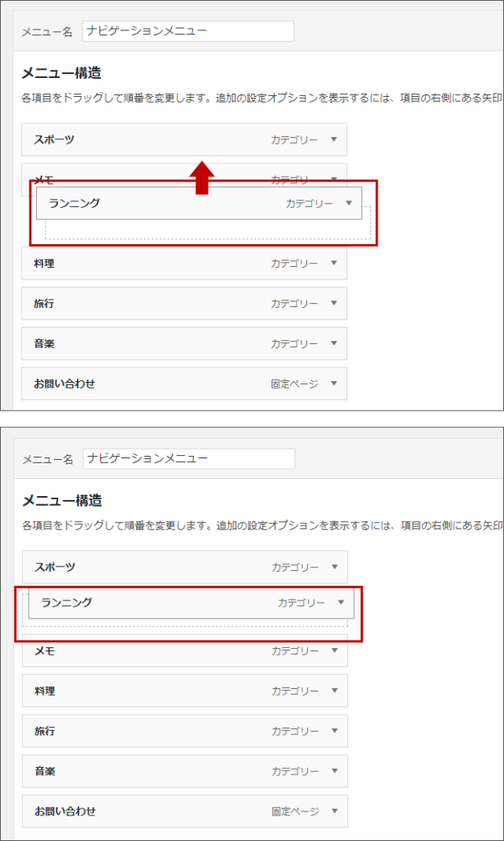Click the menu name field in the lower screenshot
Viewport: 504px width, 841px height.
coord(188,457)
